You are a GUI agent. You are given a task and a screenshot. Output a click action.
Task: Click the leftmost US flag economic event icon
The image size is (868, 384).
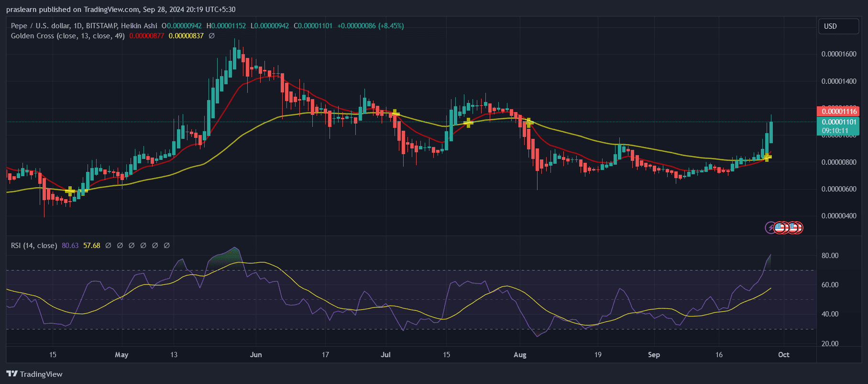click(x=780, y=227)
